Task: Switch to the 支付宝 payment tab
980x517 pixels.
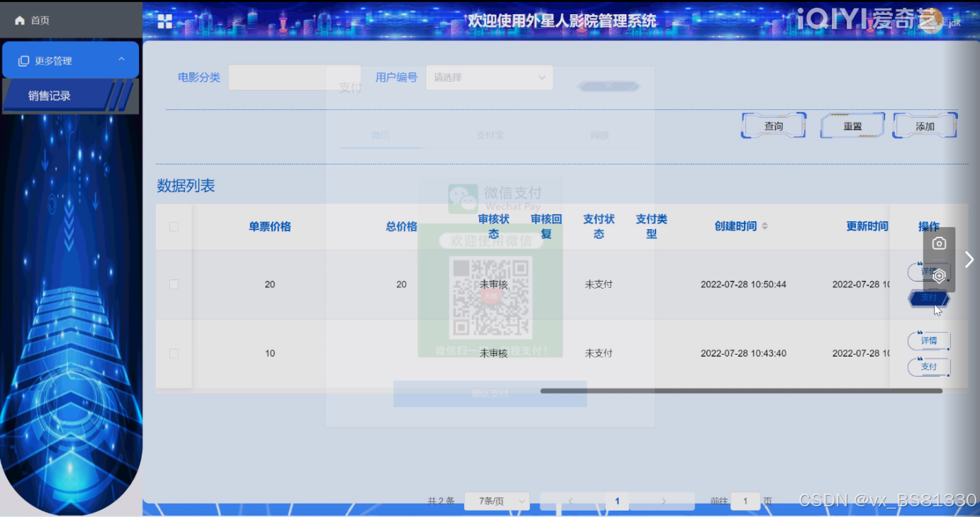Action: (x=490, y=135)
